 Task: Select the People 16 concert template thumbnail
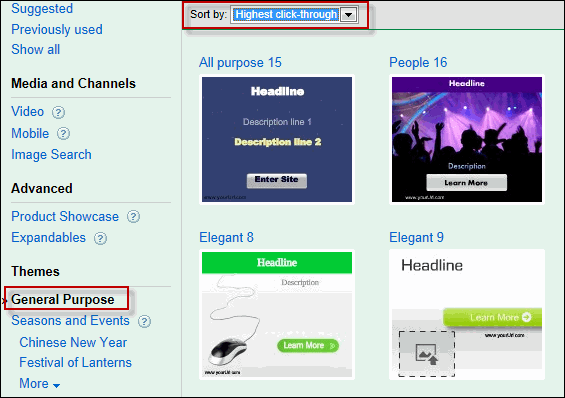tap(467, 139)
